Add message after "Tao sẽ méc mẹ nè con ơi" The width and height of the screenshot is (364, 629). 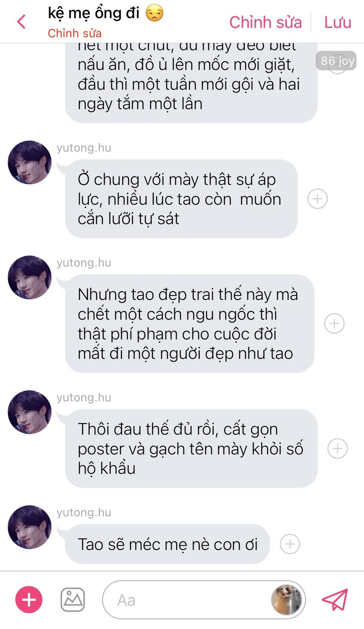290,544
